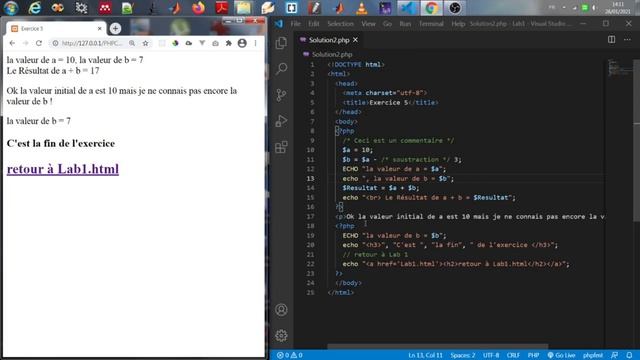Start the Go Live server
The width and height of the screenshot is (640, 360).
point(561,355)
